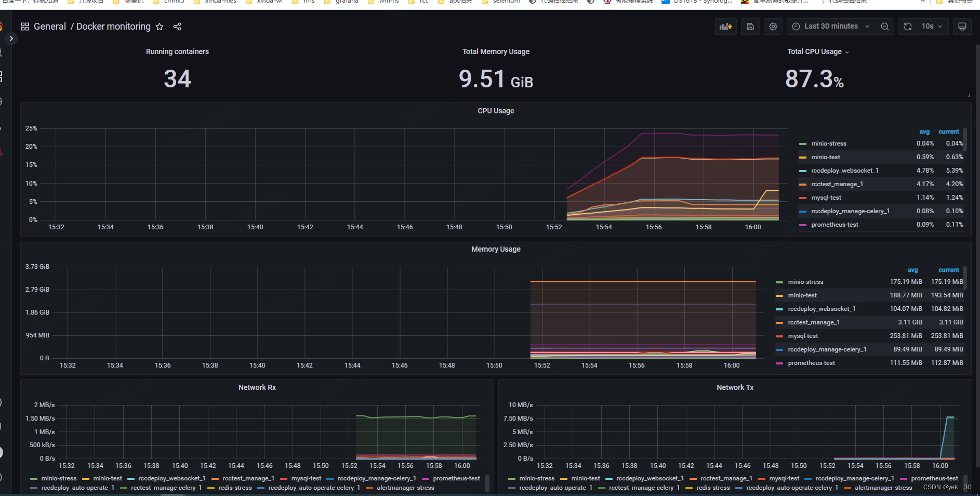The width and height of the screenshot is (980, 496).
Task: Toggle rccdeploy_auto-operate_1 in Network Rx legend
Action: (x=77, y=488)
